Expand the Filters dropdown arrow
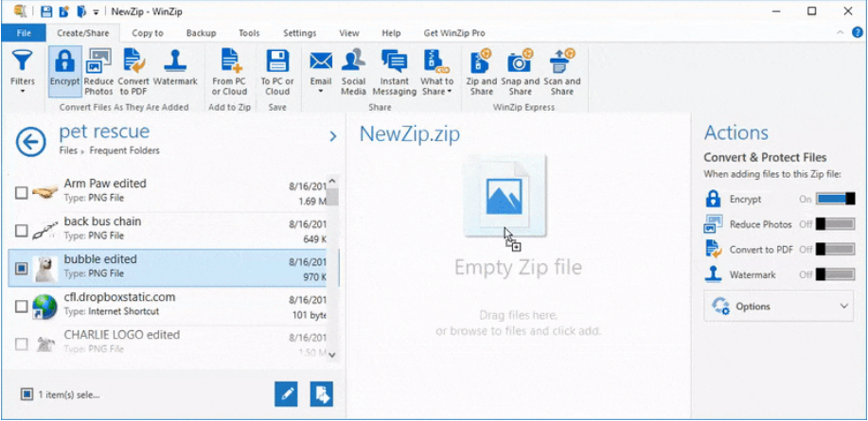The image size is (868, 421). [x=23, y=91]
